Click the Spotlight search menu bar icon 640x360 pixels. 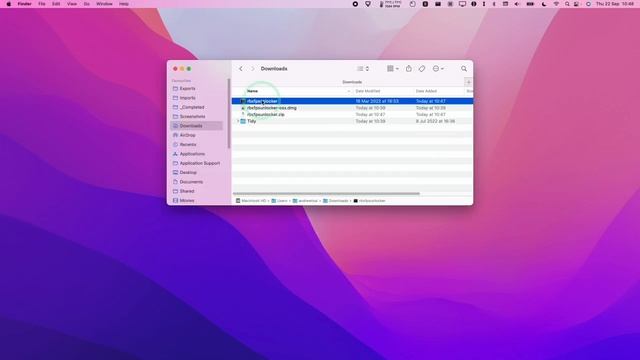point(567,4)
